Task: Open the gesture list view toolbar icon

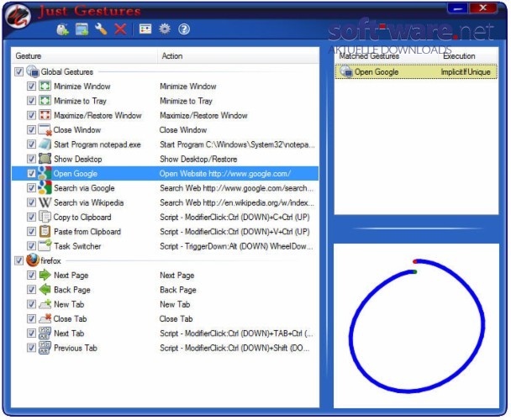Action: pos(145,29)
